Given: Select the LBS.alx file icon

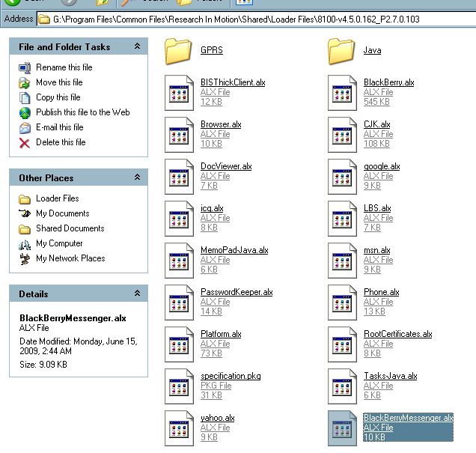Looking at the screenshot, I should pyautogui.click(x=343, y=219).
